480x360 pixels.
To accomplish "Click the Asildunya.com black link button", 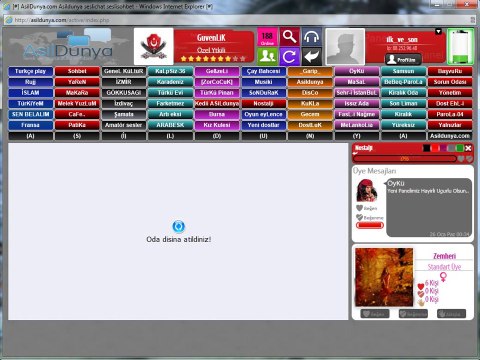I will [450, 136].
